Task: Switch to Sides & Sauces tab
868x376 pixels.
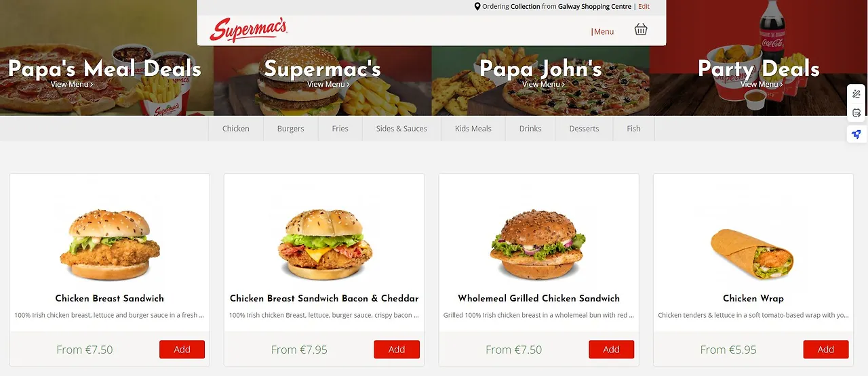Action: 401,129
